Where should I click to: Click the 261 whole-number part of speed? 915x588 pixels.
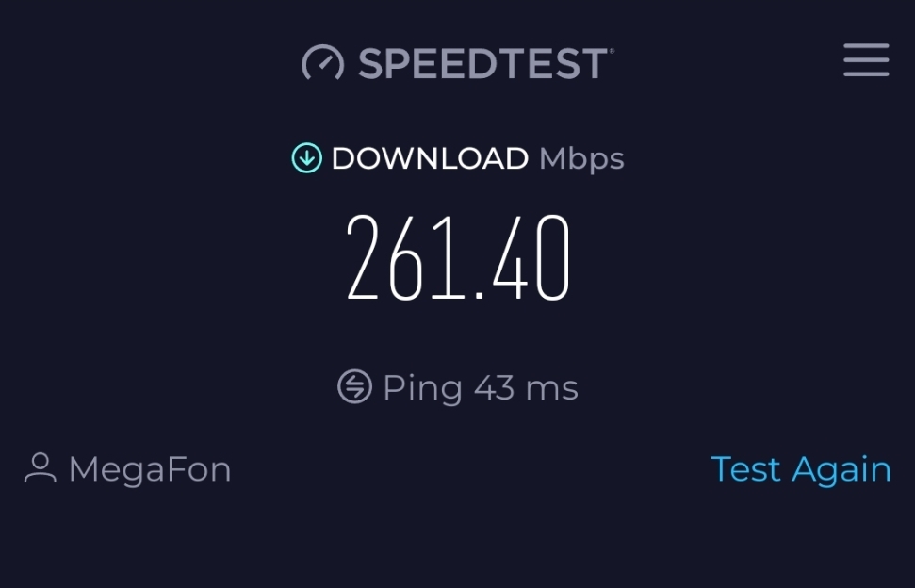[406, 257]
